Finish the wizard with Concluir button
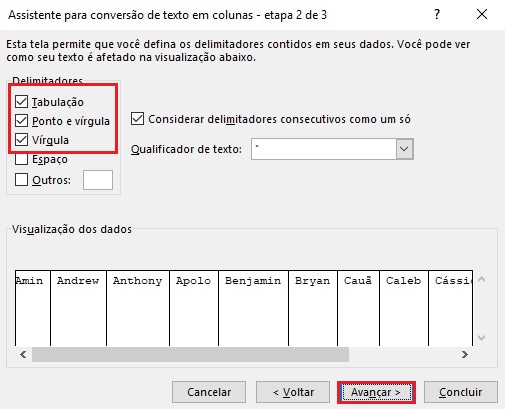This screenshot has width=505, height=409. [x=461, y=392]
